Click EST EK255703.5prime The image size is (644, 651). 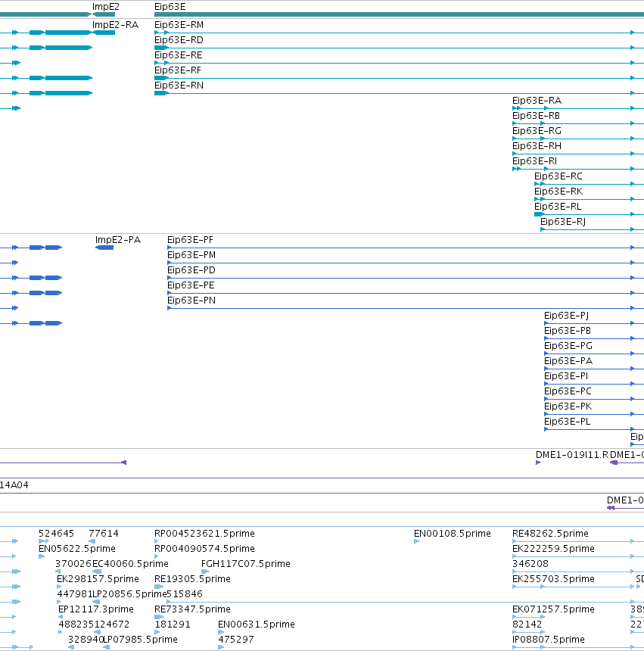553,579
